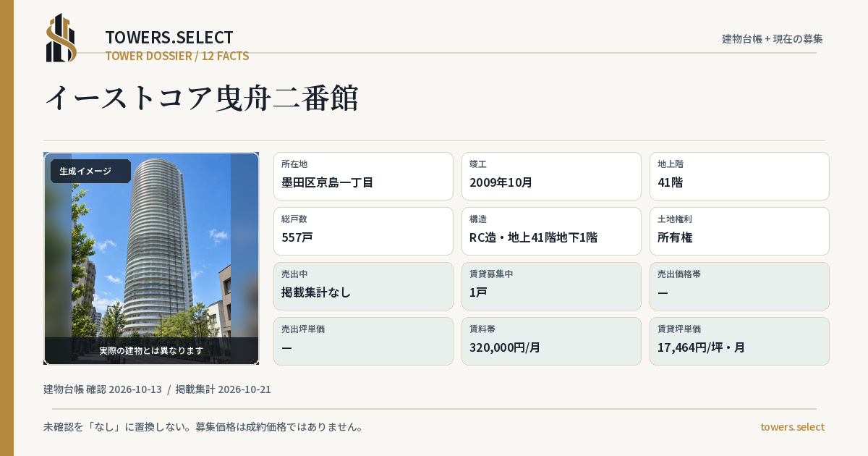Select the 賃料帯 320,000円/月 card

[551, 341]
